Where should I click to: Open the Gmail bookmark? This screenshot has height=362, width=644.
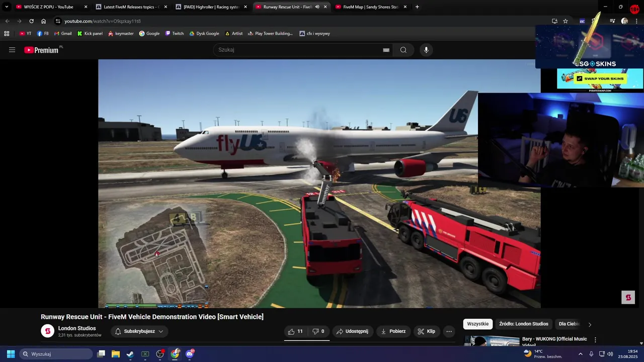click(x=62, y=33)
